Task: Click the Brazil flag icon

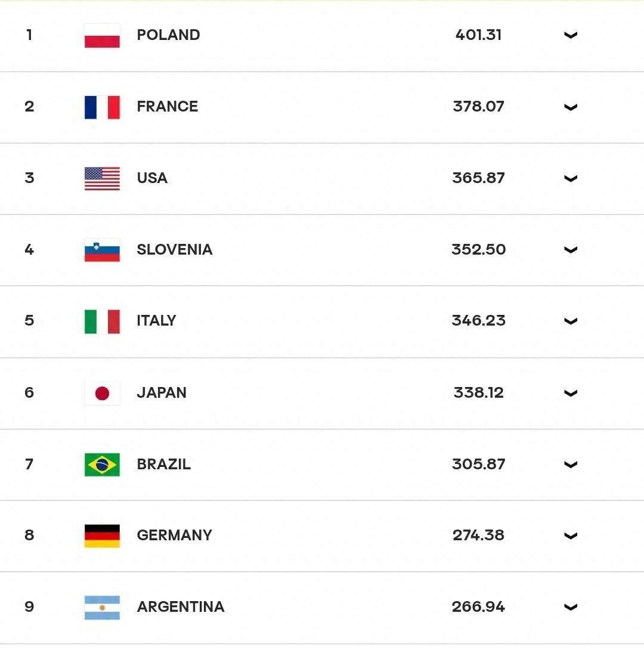Action: click(x=102, y=465)
